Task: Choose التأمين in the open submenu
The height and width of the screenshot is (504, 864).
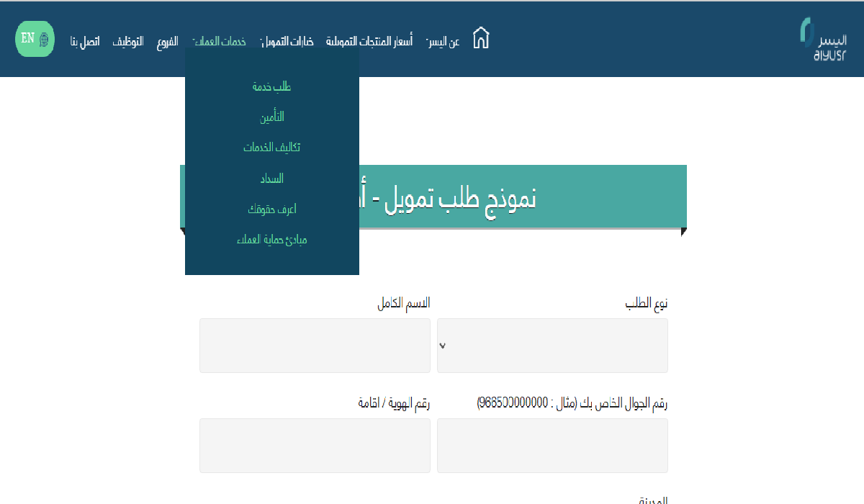Action: 271,117
